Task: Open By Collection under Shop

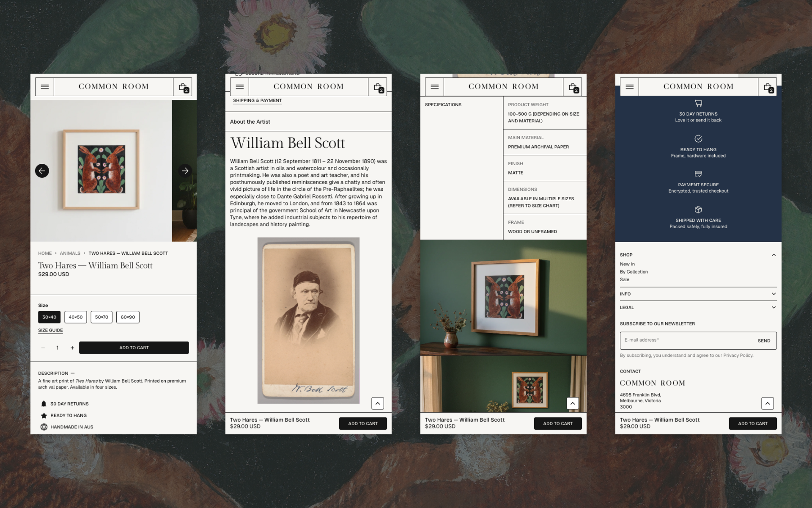Action: [x=634, y=272]
